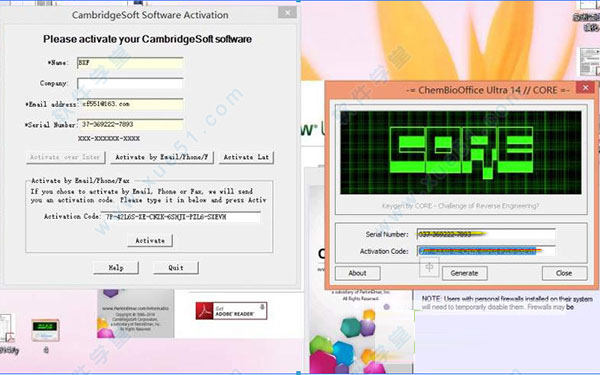The height and width of the screenshot is (375, 600).
Task: Open the keygen desktop icon with green display
Action: click(45, 331)
